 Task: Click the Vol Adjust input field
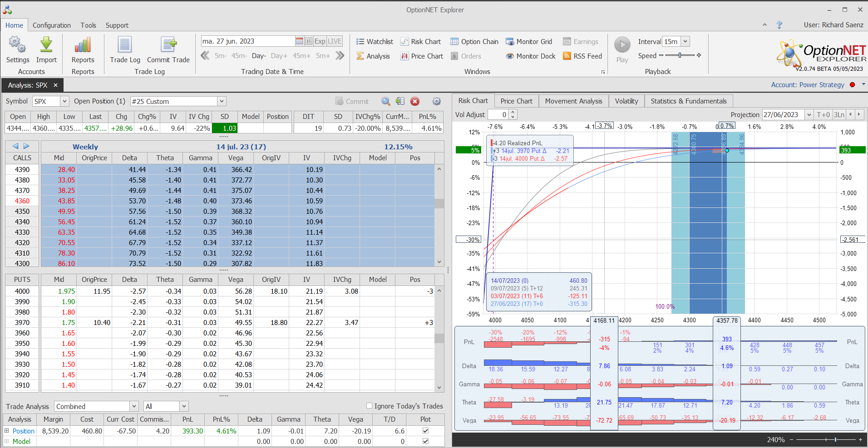click(498, 115)
